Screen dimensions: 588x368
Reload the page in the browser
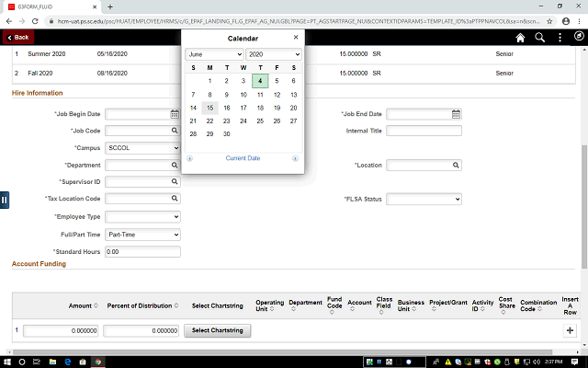tap(35, 21)
